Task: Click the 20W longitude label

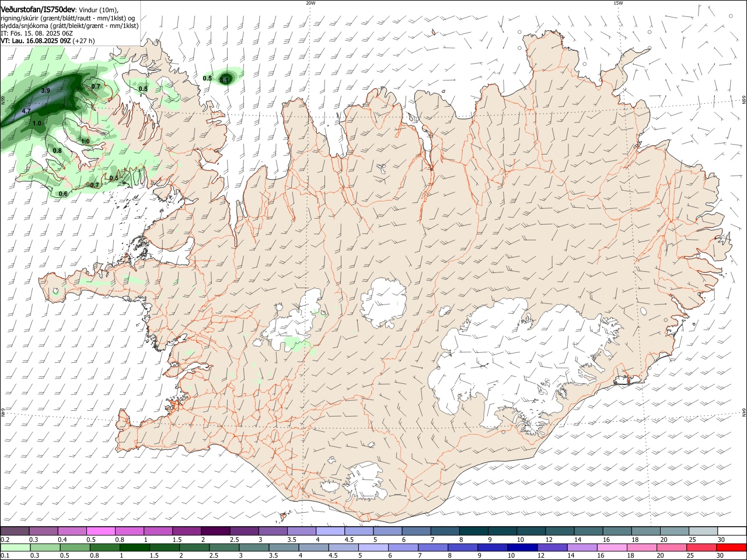Action: pos(310,3)
